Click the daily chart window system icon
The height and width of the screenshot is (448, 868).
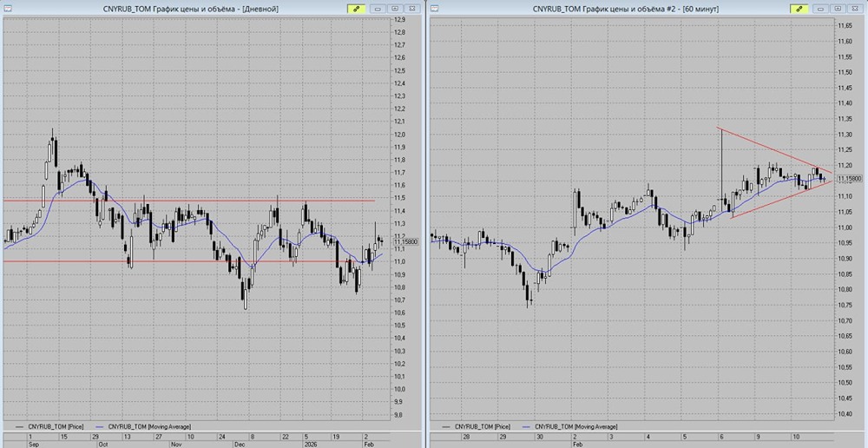click(8, 9)
